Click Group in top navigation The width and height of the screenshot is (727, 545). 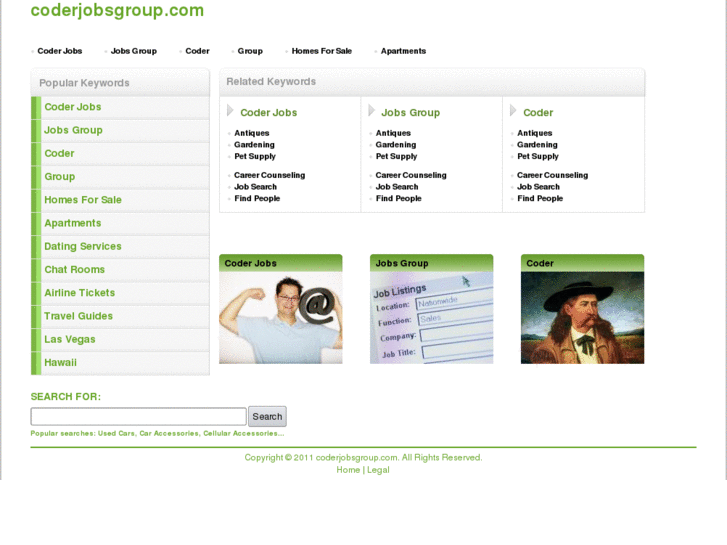pyautogui.click(x=250, y=51)
